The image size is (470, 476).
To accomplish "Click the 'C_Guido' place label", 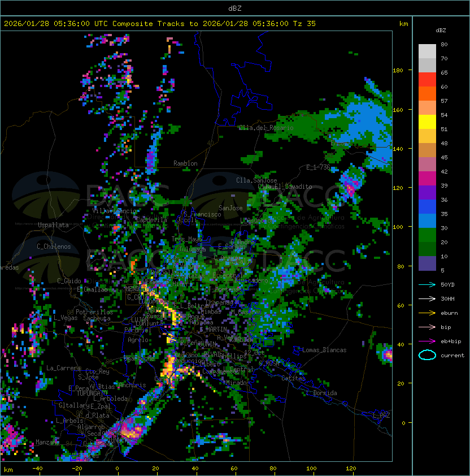I will pyautogui.click(x=69, y=281).
